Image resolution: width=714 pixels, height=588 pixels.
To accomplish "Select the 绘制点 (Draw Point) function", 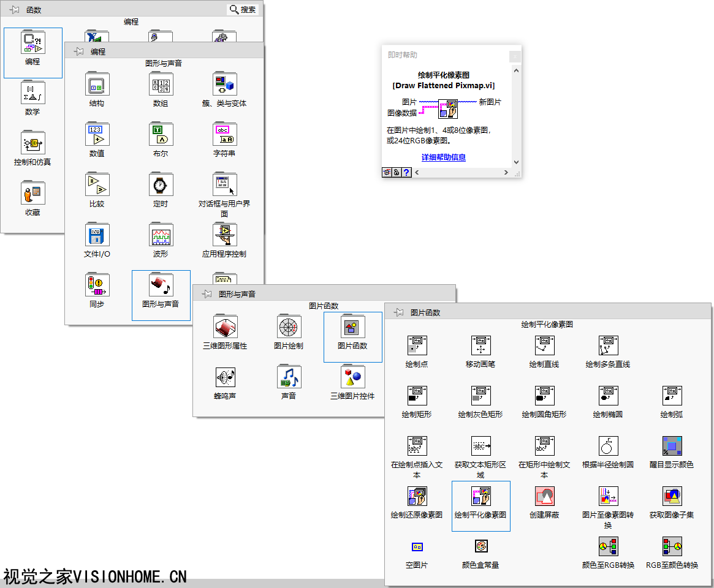I will coord(417,346).
